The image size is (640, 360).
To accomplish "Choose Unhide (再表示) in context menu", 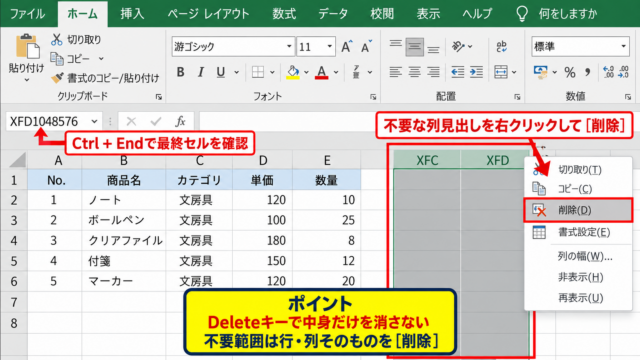I will pyautogui.click(x=578, y=298).
